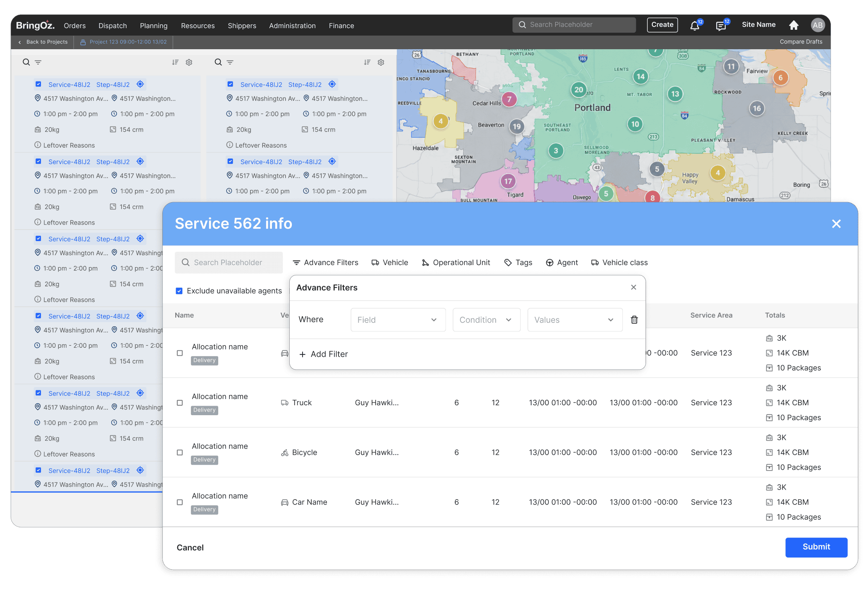Open settings gear in second list panel
This screenshot has height=593, width=868.
pyautogui.click(x=381, y=62)
